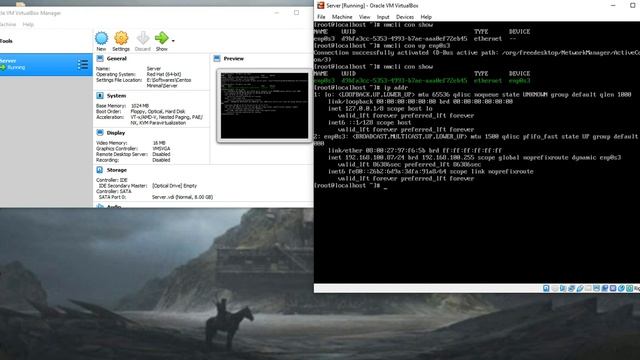Minimize the Server VM window
Image resolution: width=640 pixels, height=360 pixels.
point(613,5)
